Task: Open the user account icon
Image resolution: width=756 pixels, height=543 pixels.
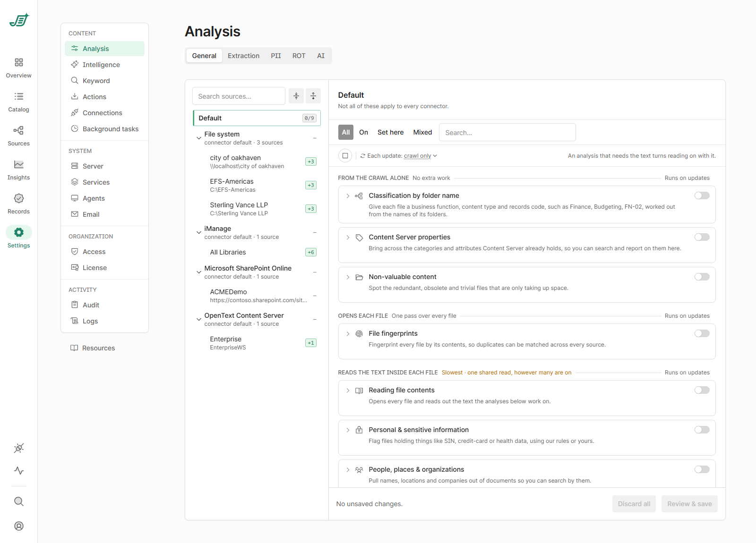Action: tap(18, 526)
